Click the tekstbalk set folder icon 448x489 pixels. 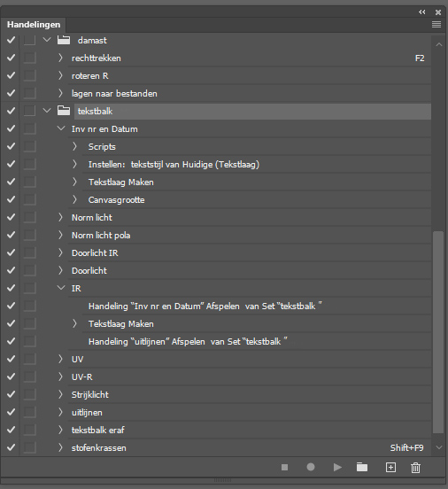(64, 111)
